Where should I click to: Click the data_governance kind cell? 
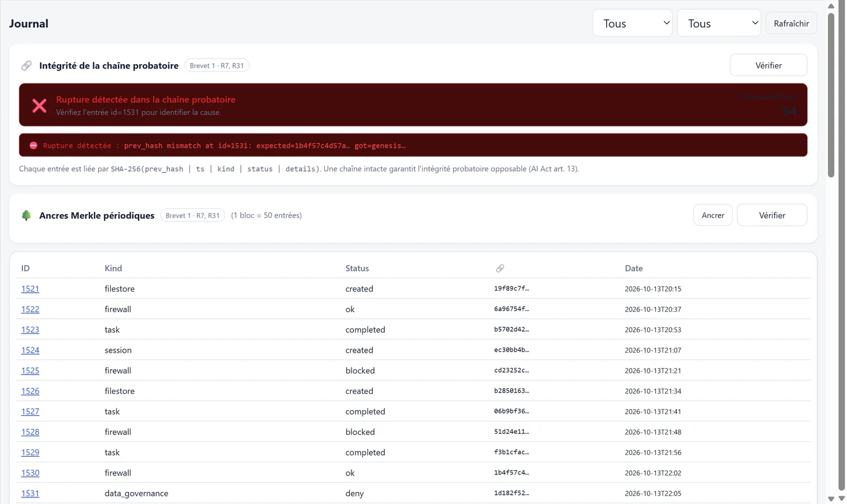point(136,493)
